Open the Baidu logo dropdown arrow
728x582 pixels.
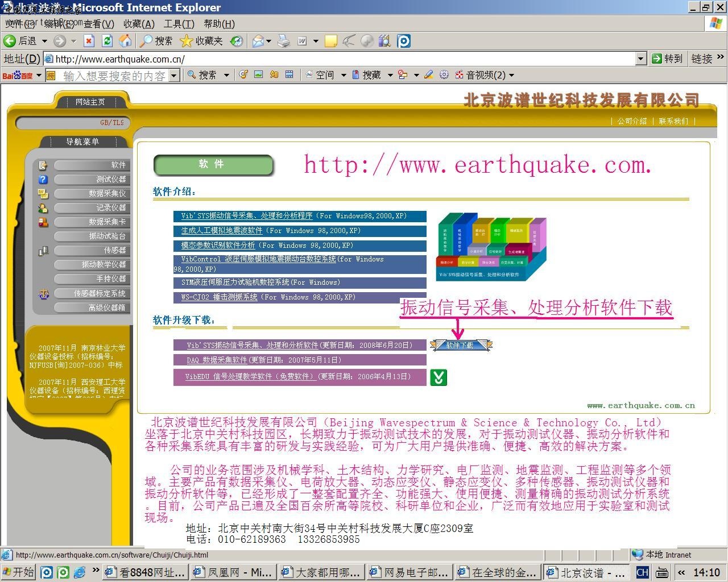(39, 75)
